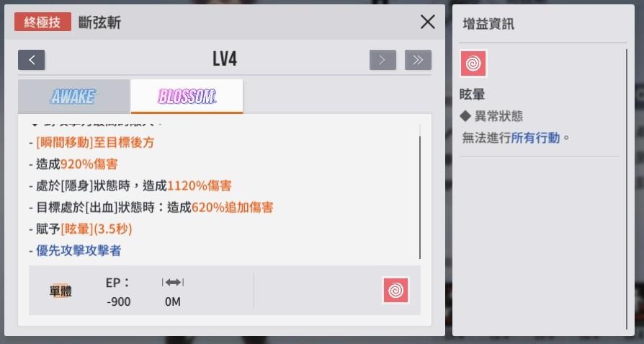The height and width of the screenshot is (344, 644).
Task: Click the stun status icon beside EP stats
Action: [x=396, y=291]
